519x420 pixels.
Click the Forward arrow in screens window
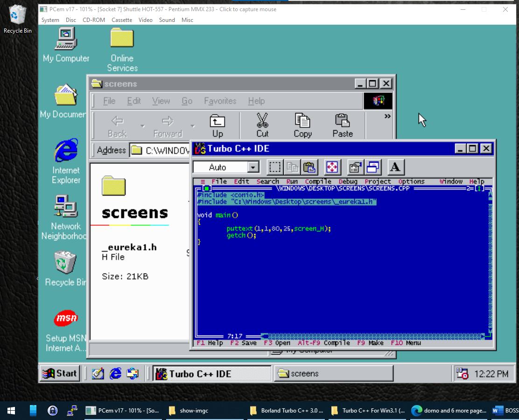(x=168, y=125)
